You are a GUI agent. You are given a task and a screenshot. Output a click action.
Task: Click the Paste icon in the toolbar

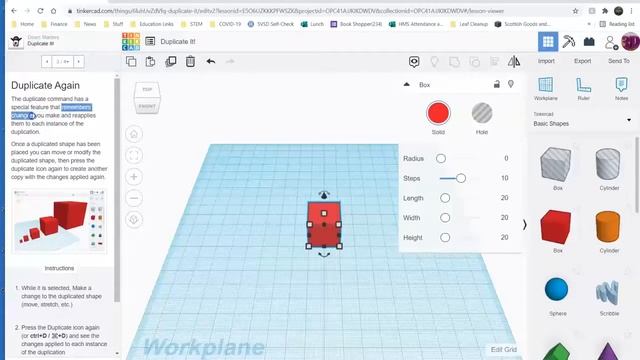coord(151,61)
